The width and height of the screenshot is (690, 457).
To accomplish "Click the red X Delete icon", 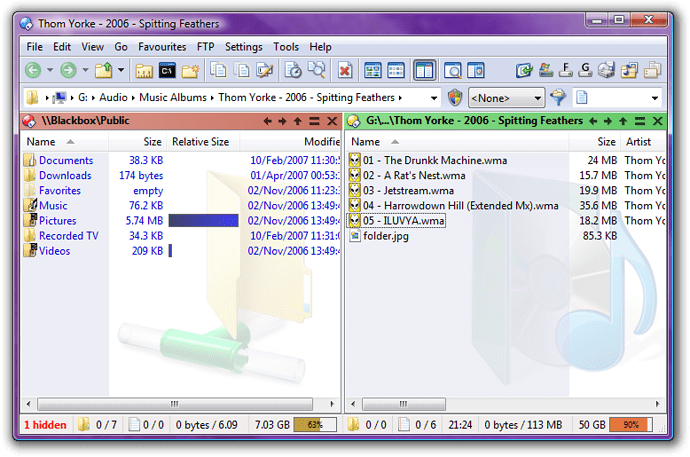I will pyautogui.click(x=345, y=70).
